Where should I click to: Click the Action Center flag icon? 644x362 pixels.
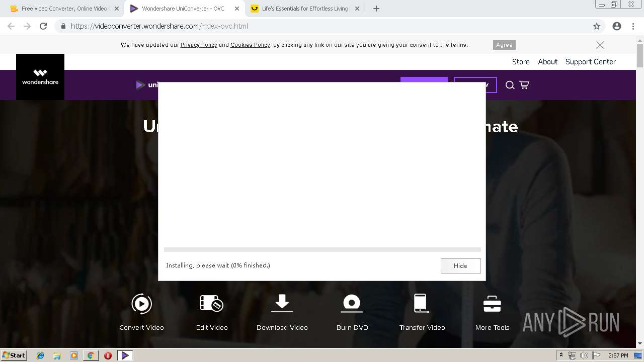click(x=596, y=355)
